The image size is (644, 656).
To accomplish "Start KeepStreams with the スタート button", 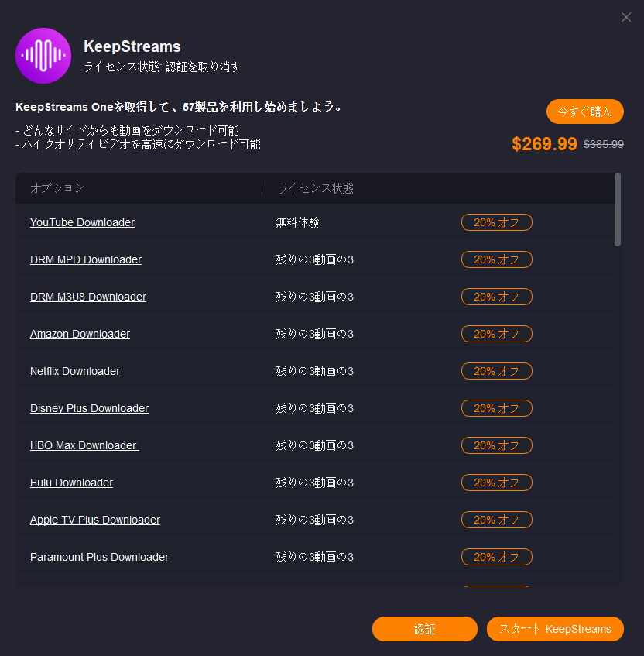I will 555,629.
